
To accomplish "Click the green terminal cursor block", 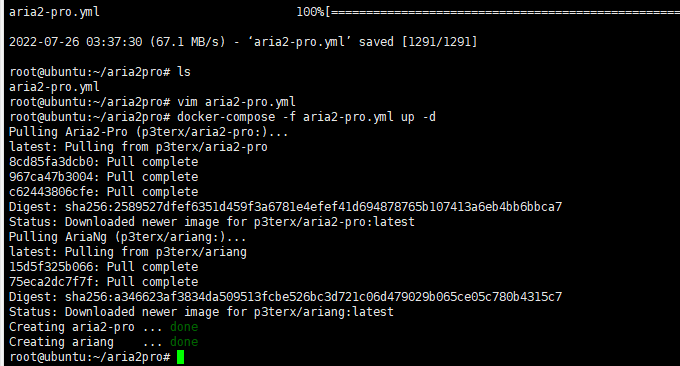I will (x=180, y=357).
